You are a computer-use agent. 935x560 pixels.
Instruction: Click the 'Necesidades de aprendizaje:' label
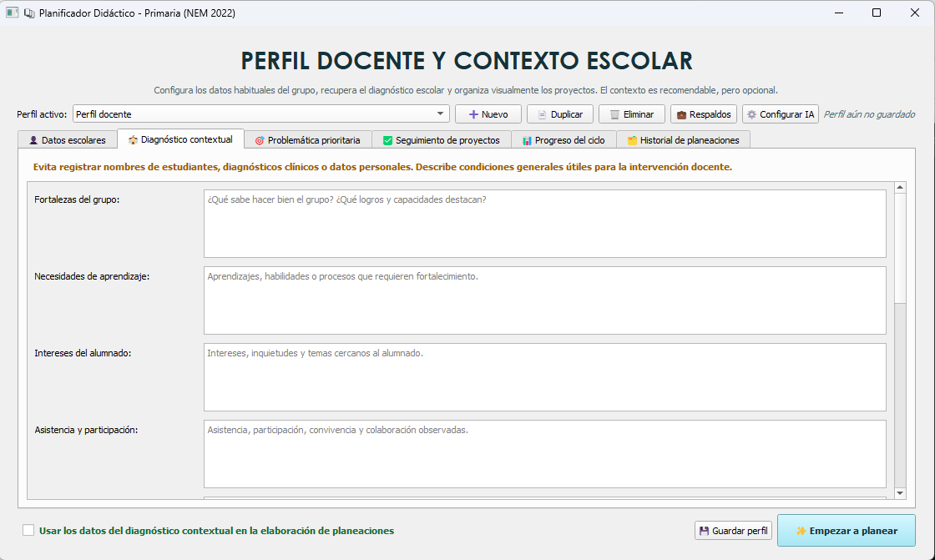92,276
